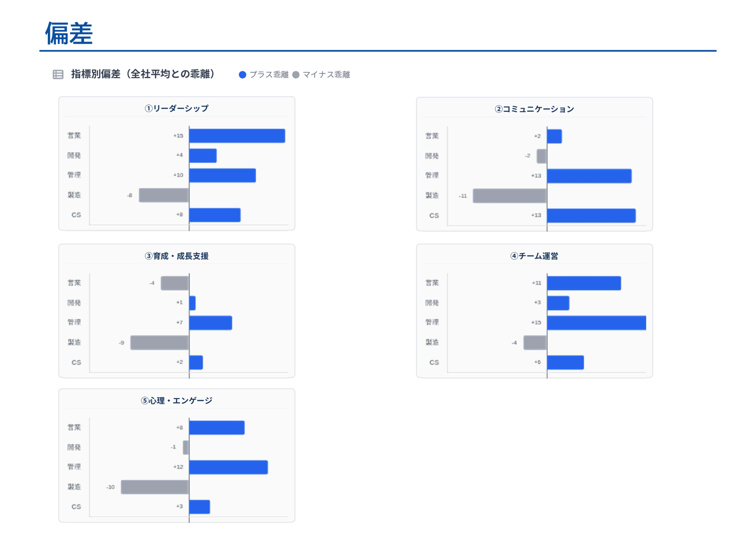Open the ⑤心理・エンゲージ chart title
756x534 pixels.
tap(176, 401)
